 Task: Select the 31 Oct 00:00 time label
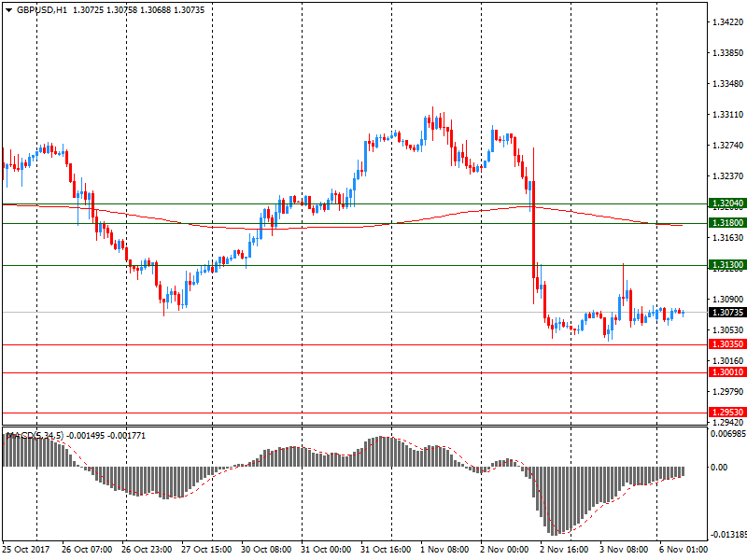[326, 550]
